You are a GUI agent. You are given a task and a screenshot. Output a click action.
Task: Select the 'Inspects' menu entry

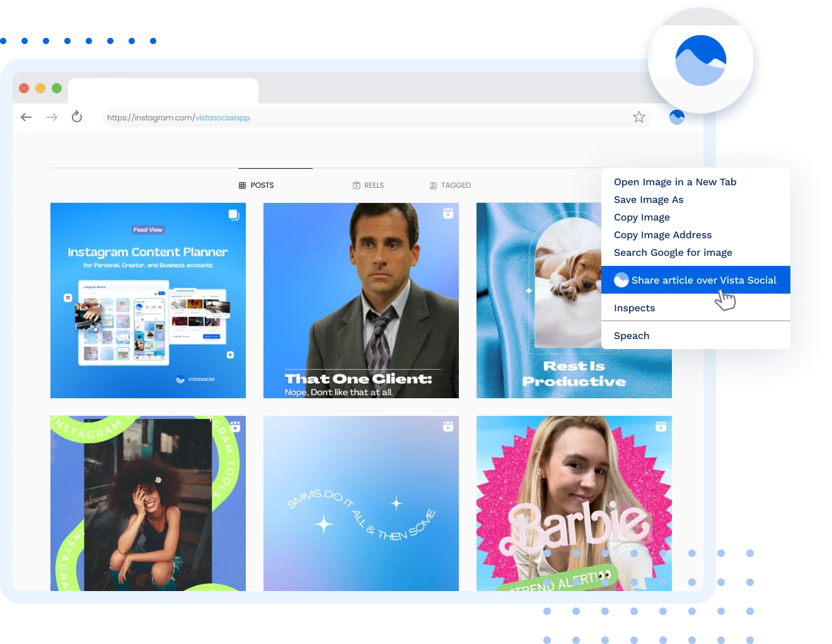634,308
